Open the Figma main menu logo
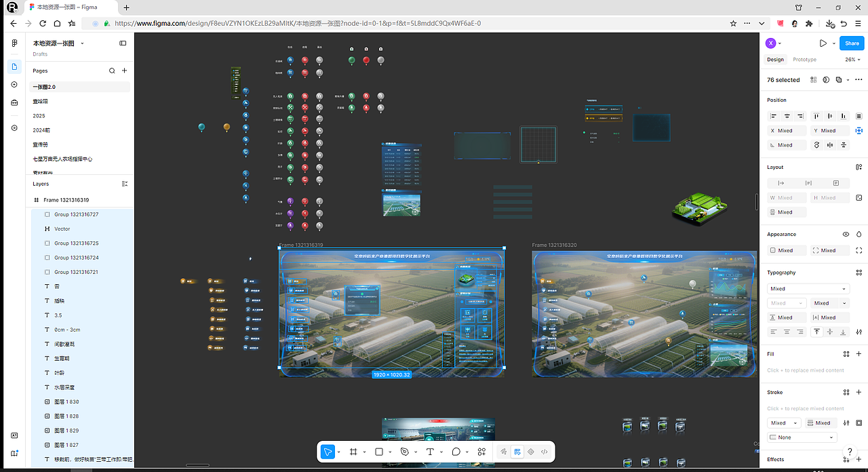Image resolution: width=868 pixels, height=472 pixels. pos(14,43)
